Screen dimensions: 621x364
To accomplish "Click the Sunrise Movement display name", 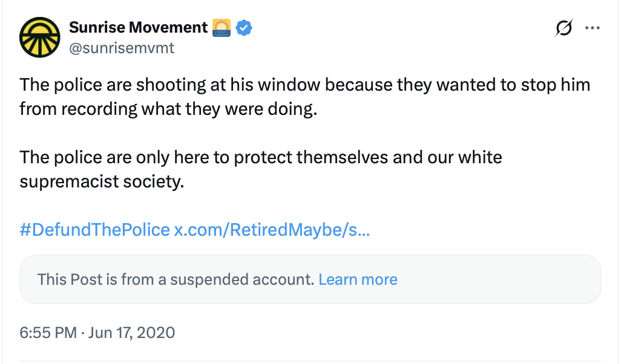I will click(139, 27).
